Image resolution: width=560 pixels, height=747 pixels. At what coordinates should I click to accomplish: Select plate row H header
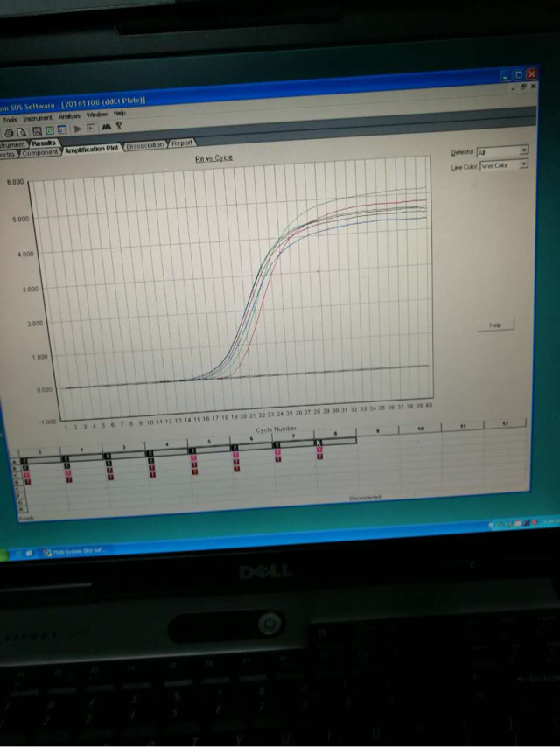[20, 509]
